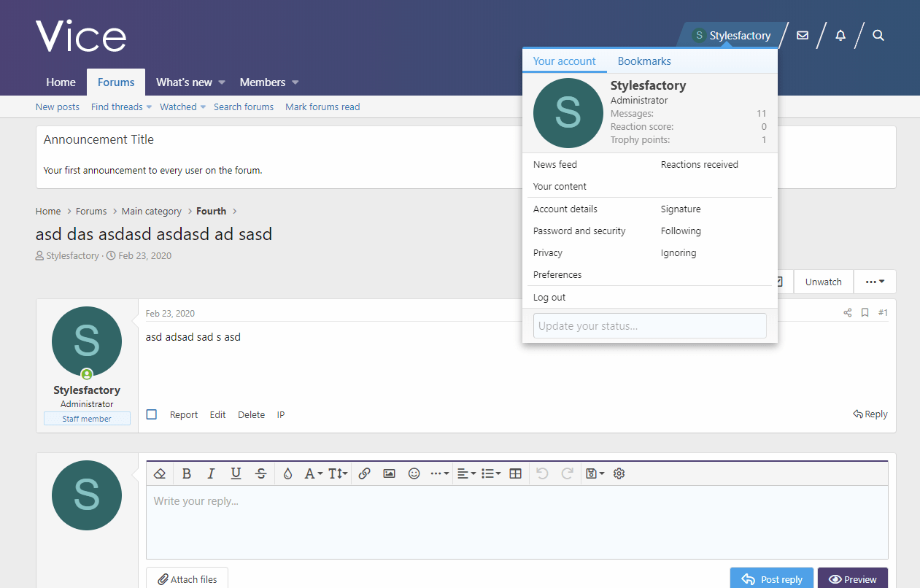Click the Post reply button
Image resolution: width=920 pixels, height=588 pixels.
coord(772,579)
